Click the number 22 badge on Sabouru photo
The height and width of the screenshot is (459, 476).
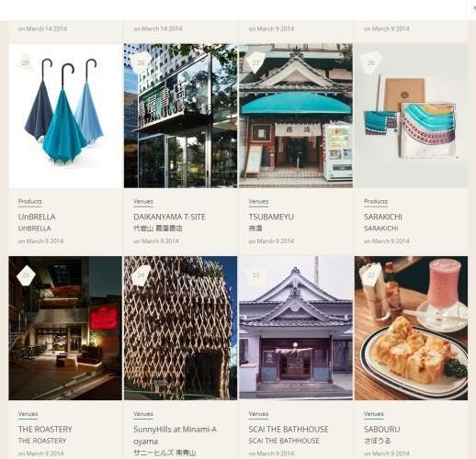(371, 275)
